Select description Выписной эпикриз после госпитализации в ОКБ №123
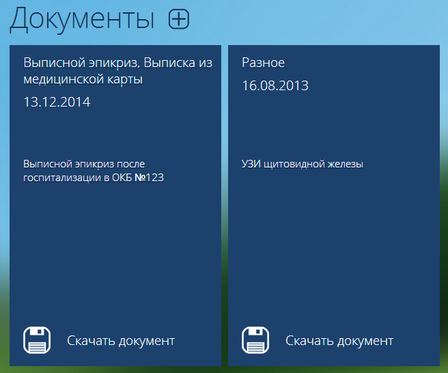 click(x=93, y=170)
